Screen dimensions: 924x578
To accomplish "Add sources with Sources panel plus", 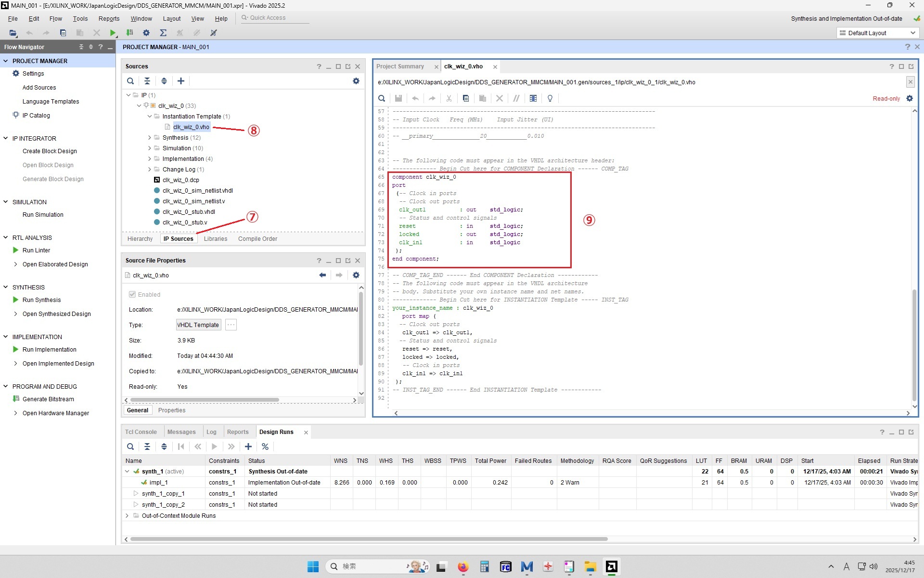I will (181, 81).
